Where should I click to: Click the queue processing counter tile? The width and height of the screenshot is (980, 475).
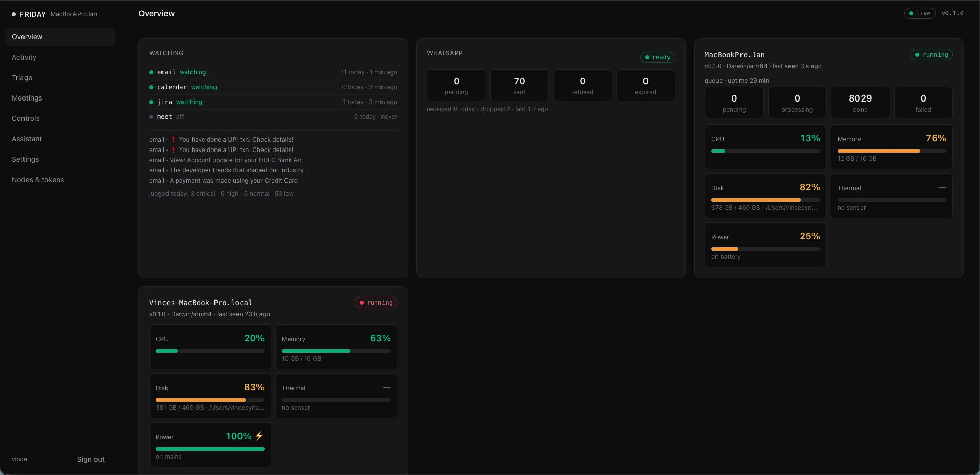(797, 103)
